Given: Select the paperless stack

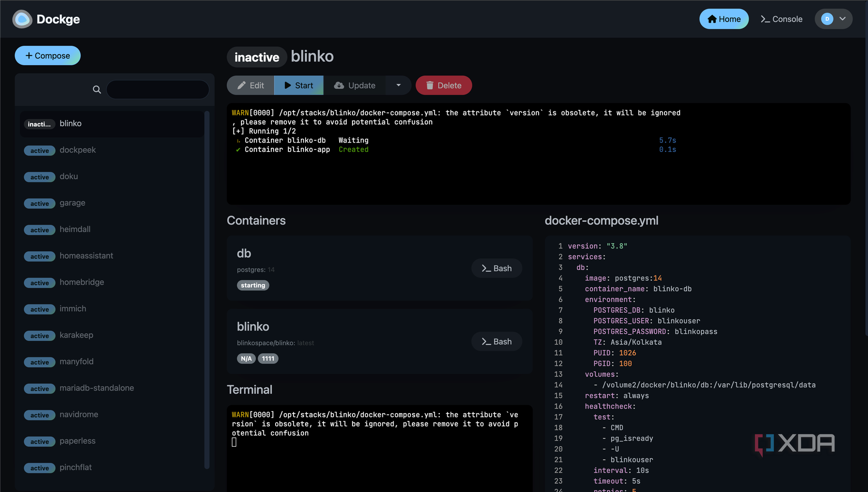Looking at the screenshot, I should tap(112, 441).
